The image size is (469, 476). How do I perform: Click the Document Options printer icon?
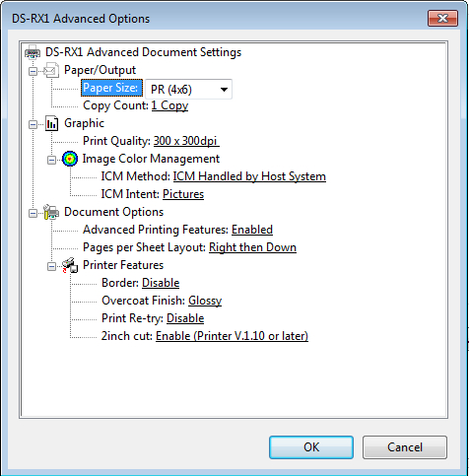coord(51,212)
